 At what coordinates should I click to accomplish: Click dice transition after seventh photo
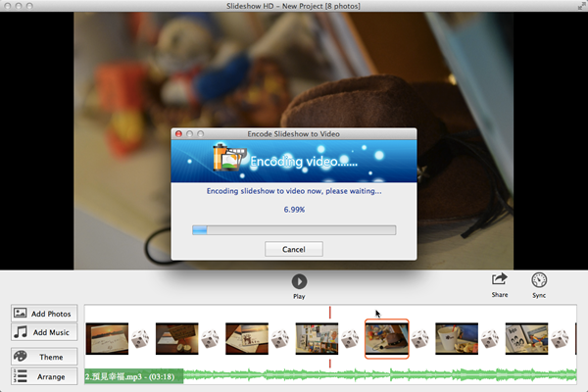(560, 339)
